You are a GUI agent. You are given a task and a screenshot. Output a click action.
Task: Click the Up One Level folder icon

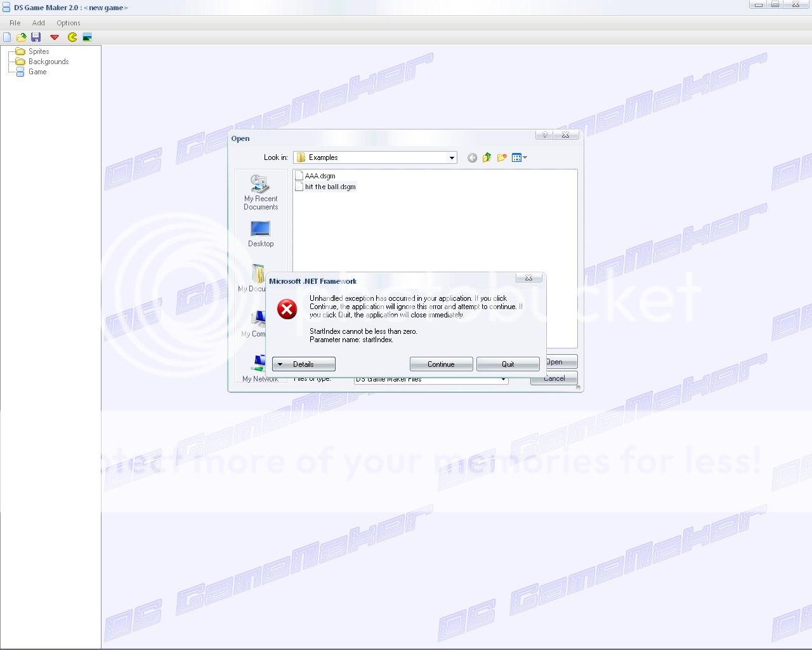[487, 157]
